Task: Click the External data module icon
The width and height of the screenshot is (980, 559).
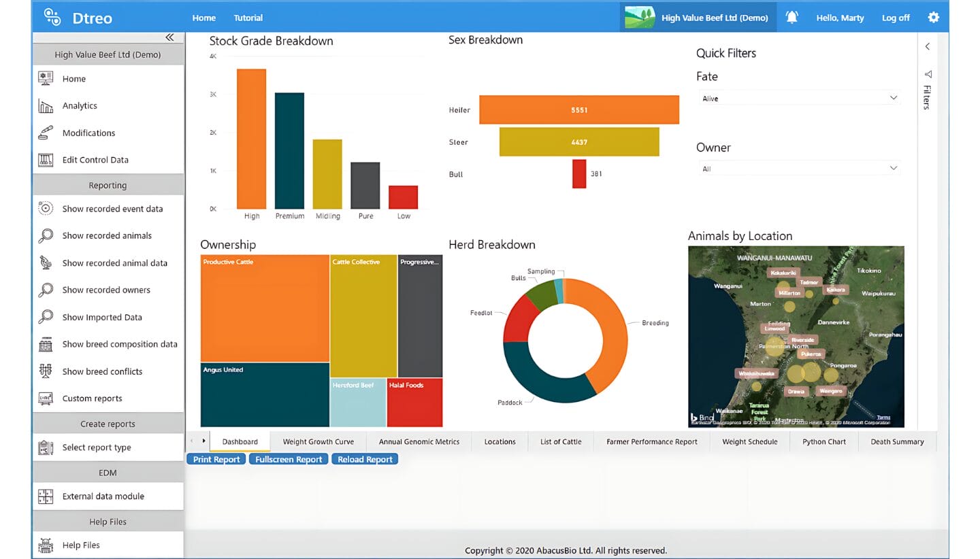Action: 46,496
